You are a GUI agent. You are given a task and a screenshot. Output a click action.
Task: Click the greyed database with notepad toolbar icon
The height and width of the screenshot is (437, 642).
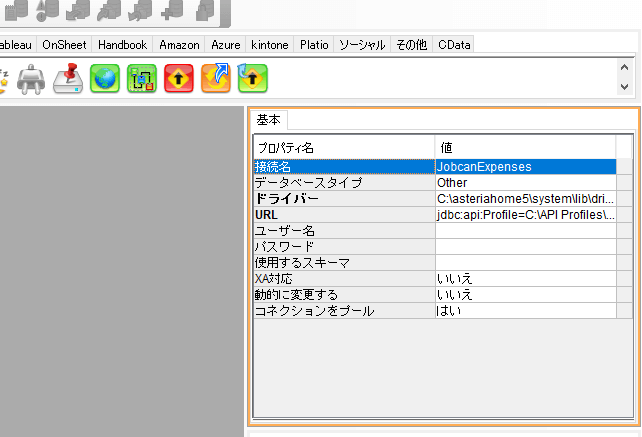click(x=16, y=10)
